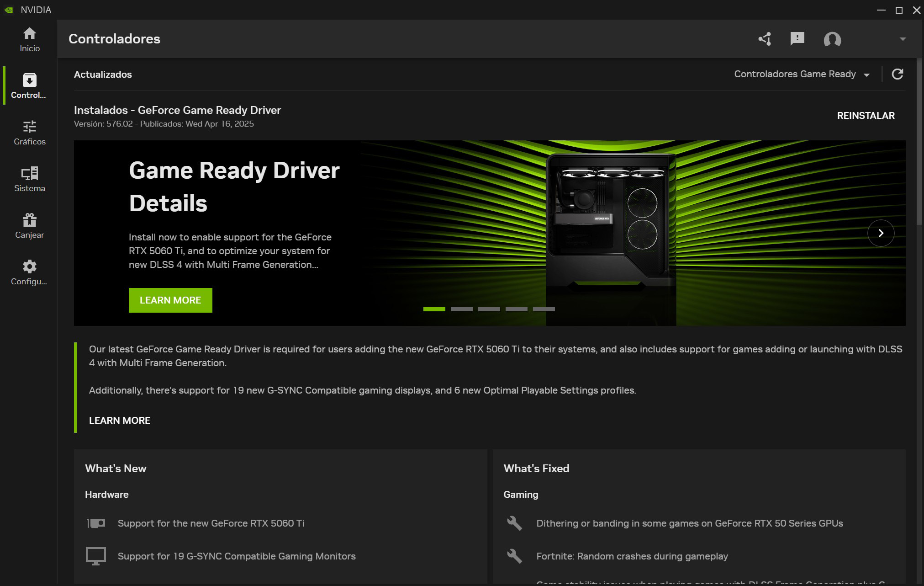This screenshot has width=924, height=586.
Task: Open the Sistema sidebar section
Action: [29, 179]
